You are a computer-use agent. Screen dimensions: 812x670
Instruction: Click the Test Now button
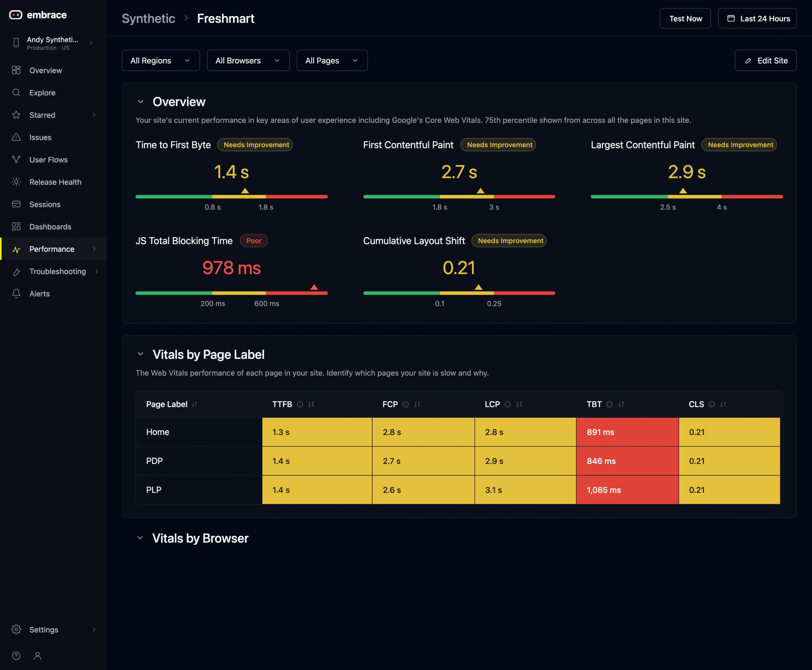tap(685, 18)
